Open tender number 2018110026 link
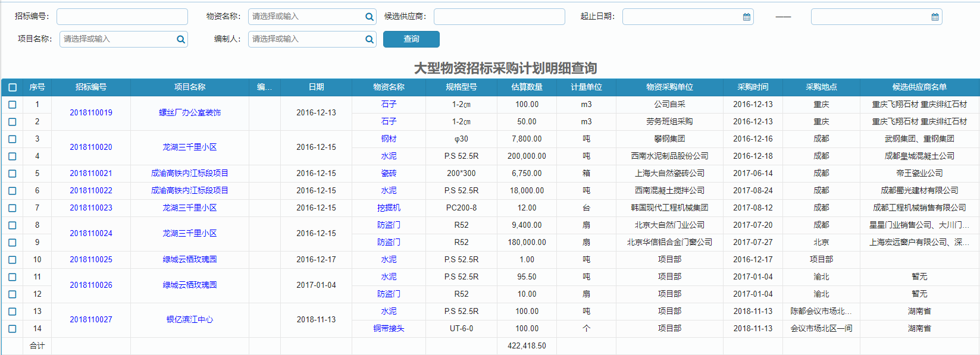 (x=91, y=285)
